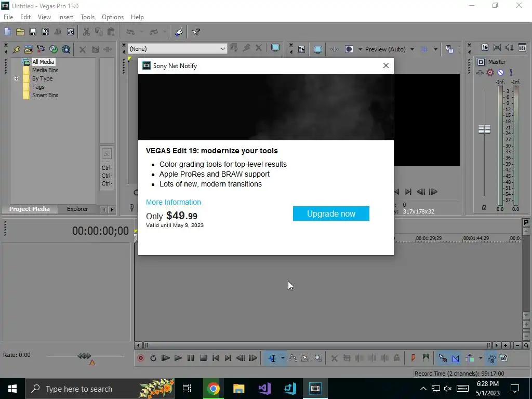The image size is (532, 399).
Task: Click Copy Snapshot to Clipboard icon
Action: coord(449,49)
